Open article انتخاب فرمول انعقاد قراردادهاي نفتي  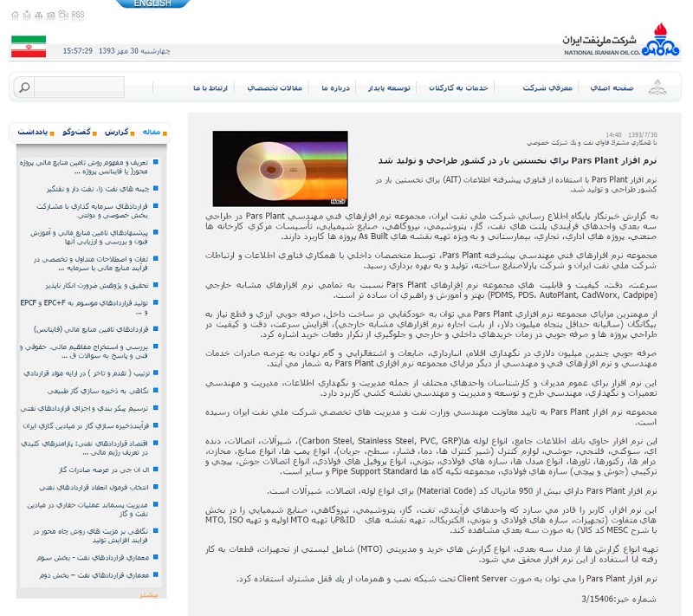pos(94,488)
